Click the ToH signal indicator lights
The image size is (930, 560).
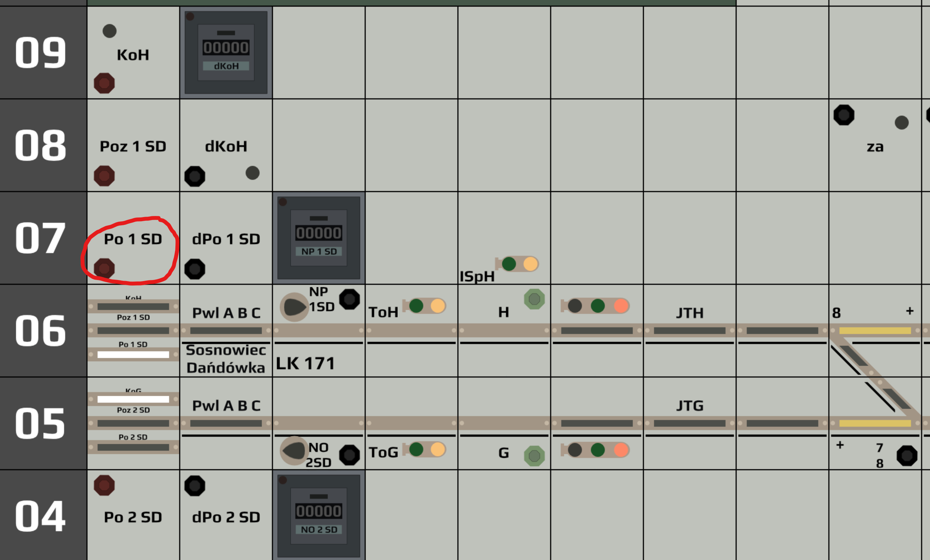point(424,306)
